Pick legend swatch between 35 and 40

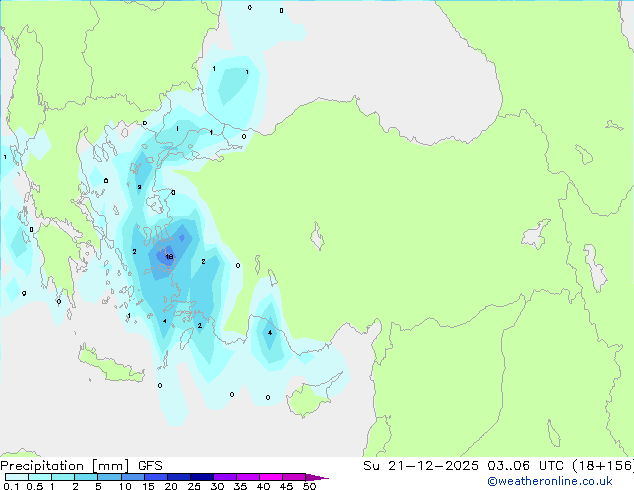pyautogui.click(x=248, y=477)
